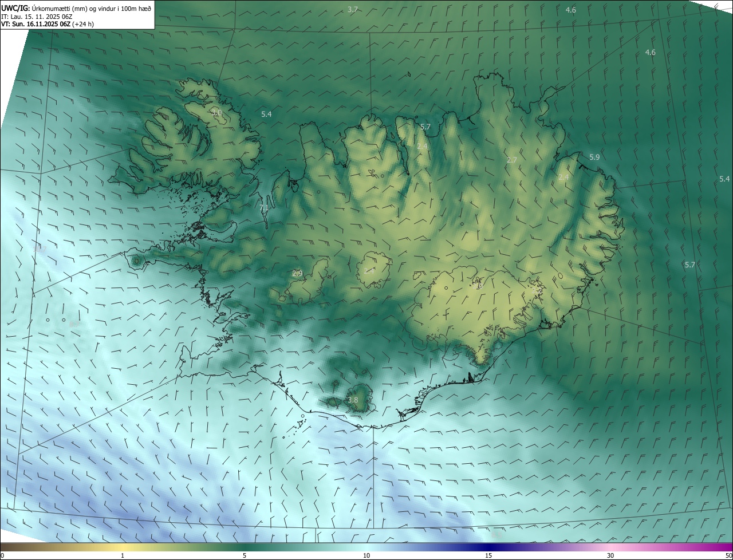This screenshot has width=733, height=560.
Task: Select the 5.0 value on the Westfjords
Action: 216,113
